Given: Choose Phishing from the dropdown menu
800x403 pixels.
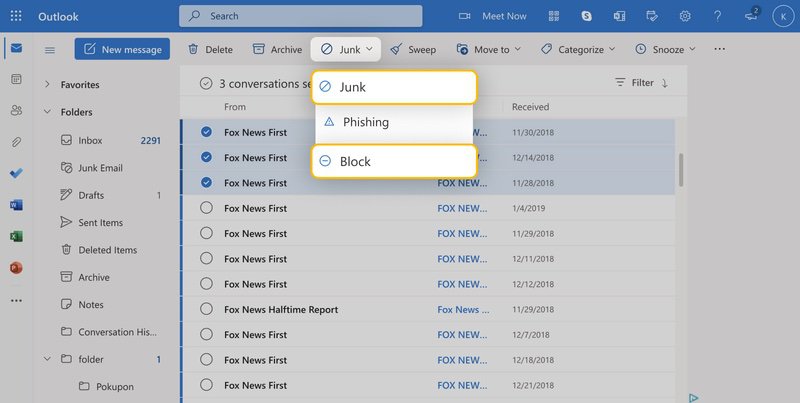Looking at the screenshot, I should pyautogui.click(x=394, y=122).
